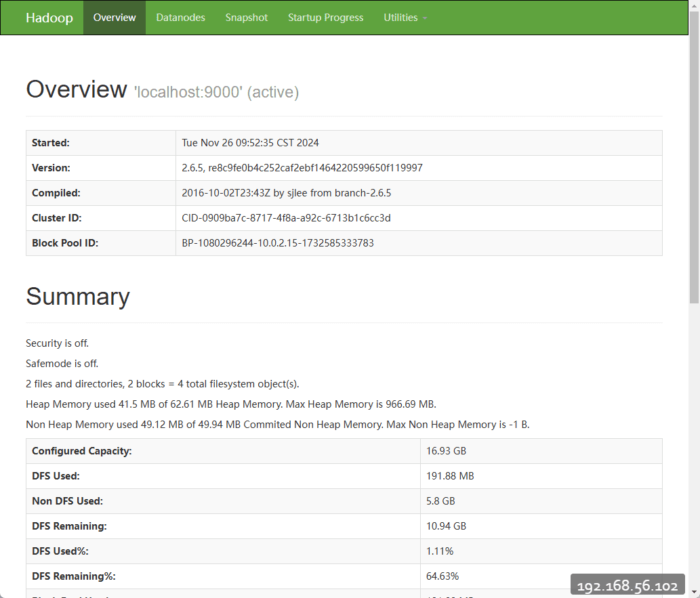Select the start time Tue Nov 26 09:52:35 CST 2024
The width and height of the screenshot is (700, 598).
click(251, 143)
